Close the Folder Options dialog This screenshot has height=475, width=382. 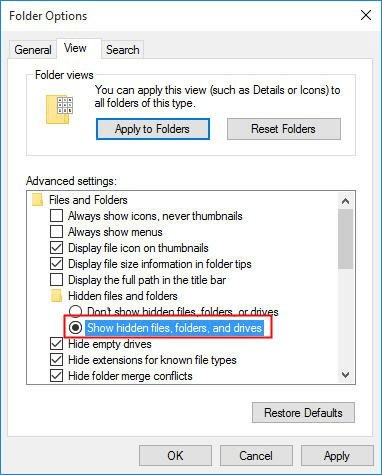366,15
